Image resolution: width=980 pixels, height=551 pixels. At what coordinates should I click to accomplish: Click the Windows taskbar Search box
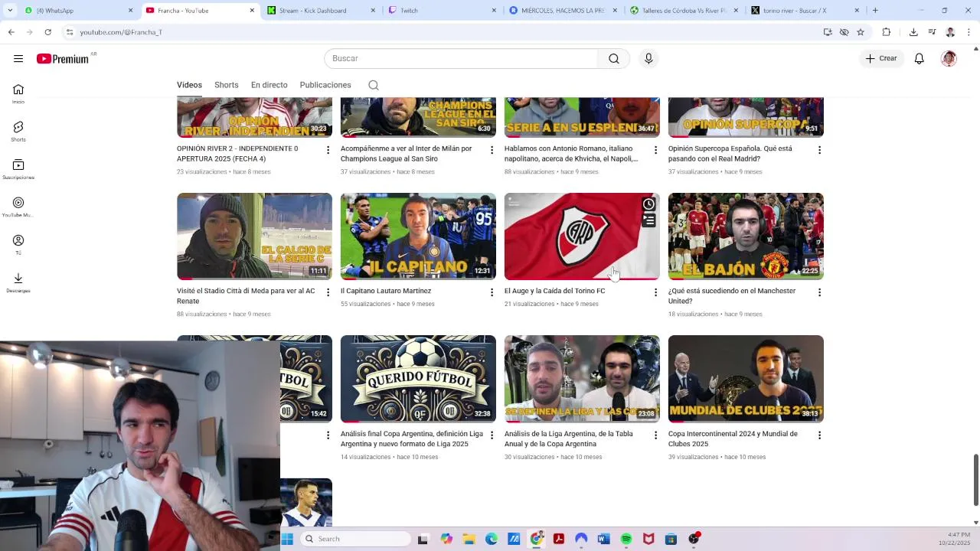tap(354, 539)
